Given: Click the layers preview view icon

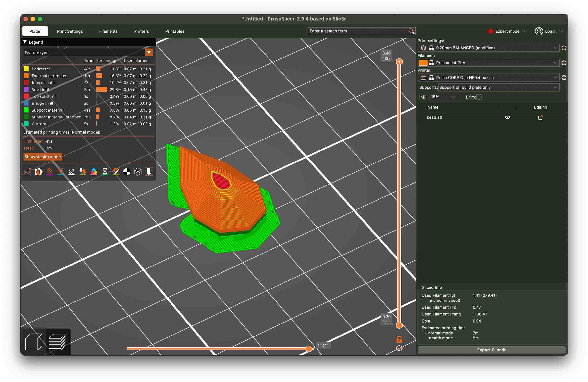Looking at the screenshot, I should tap(57, 342).
